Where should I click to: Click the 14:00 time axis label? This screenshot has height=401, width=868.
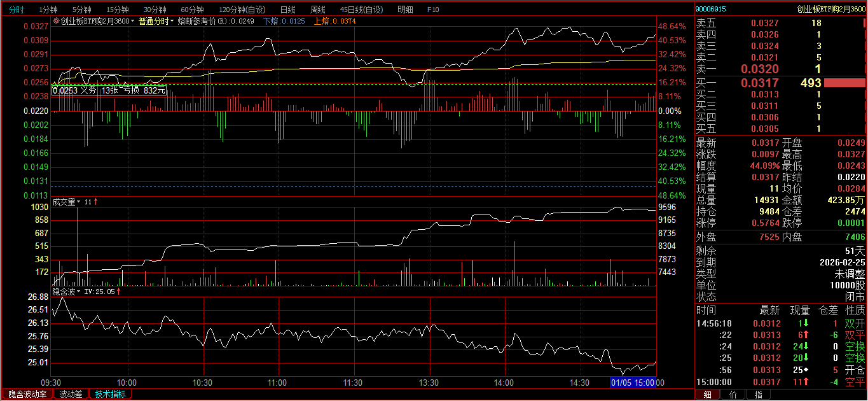(504, 383)
